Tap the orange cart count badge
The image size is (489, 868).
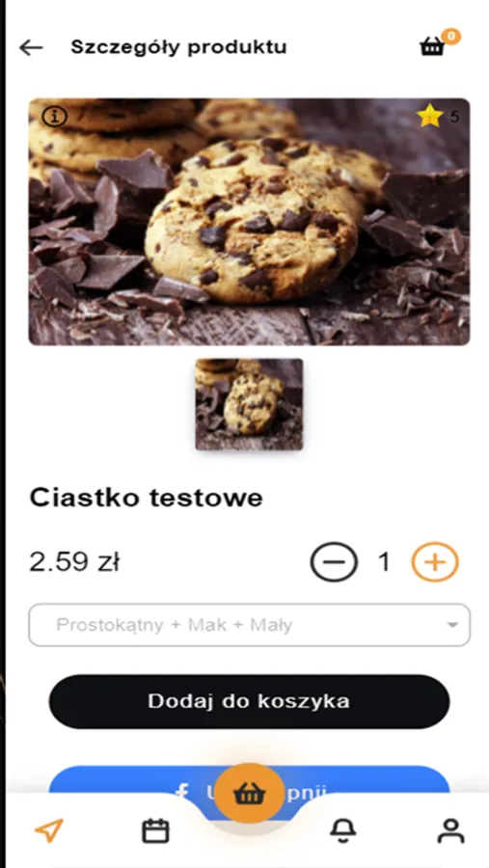451,37
